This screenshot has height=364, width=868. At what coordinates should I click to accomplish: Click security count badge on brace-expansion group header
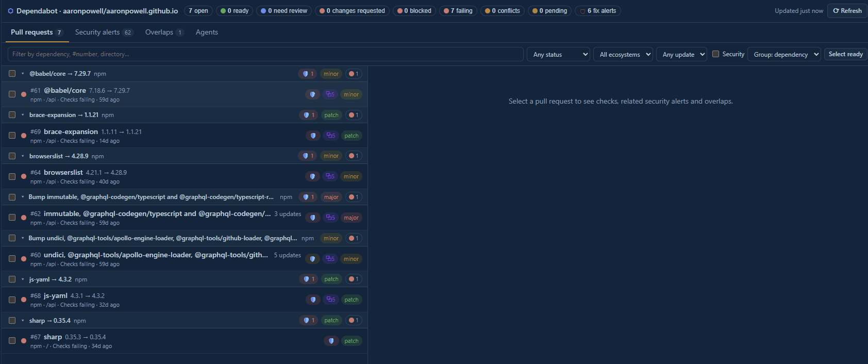click(309, 115)
